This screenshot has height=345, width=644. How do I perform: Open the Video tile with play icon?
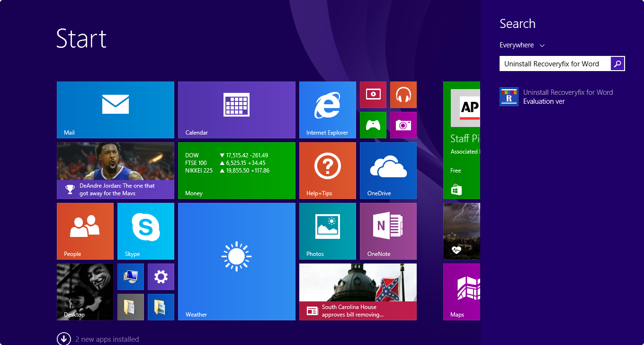click(373, 95)
